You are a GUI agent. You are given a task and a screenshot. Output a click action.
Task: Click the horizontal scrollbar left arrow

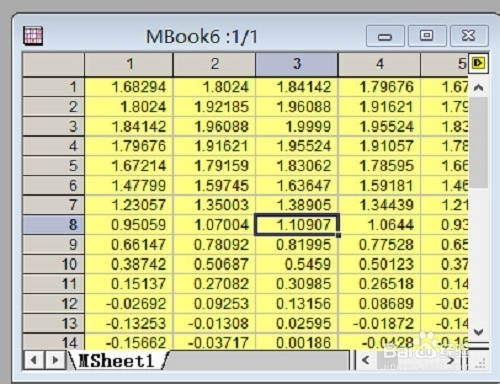(x=366, y=360)
